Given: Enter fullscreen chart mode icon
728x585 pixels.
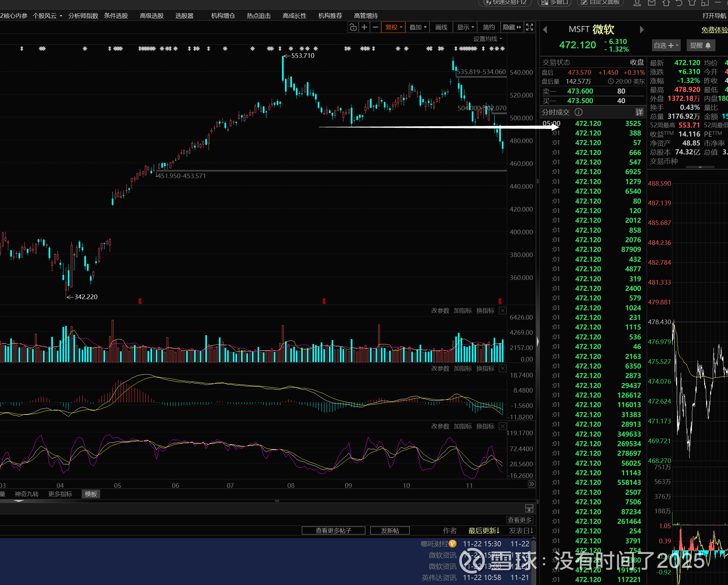Looking at the screenshot, I should (x=529, y=27).
